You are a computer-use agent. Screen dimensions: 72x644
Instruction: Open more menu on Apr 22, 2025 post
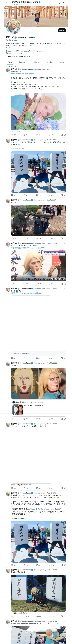pyautogui.click(x=65, y=289)
